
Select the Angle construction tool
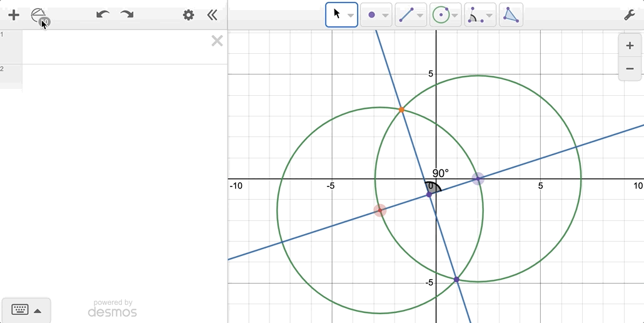(475, 15)
